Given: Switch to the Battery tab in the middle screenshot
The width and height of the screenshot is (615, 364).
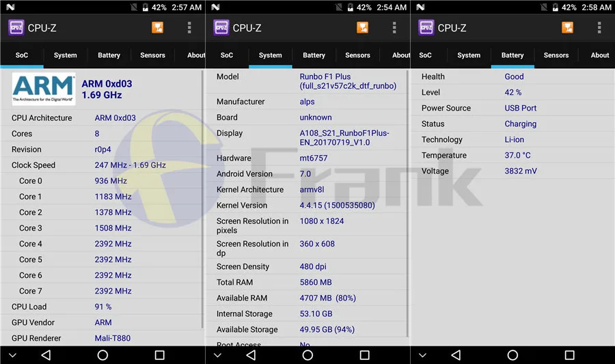Looking at the screenshot, I should [314, 55].
